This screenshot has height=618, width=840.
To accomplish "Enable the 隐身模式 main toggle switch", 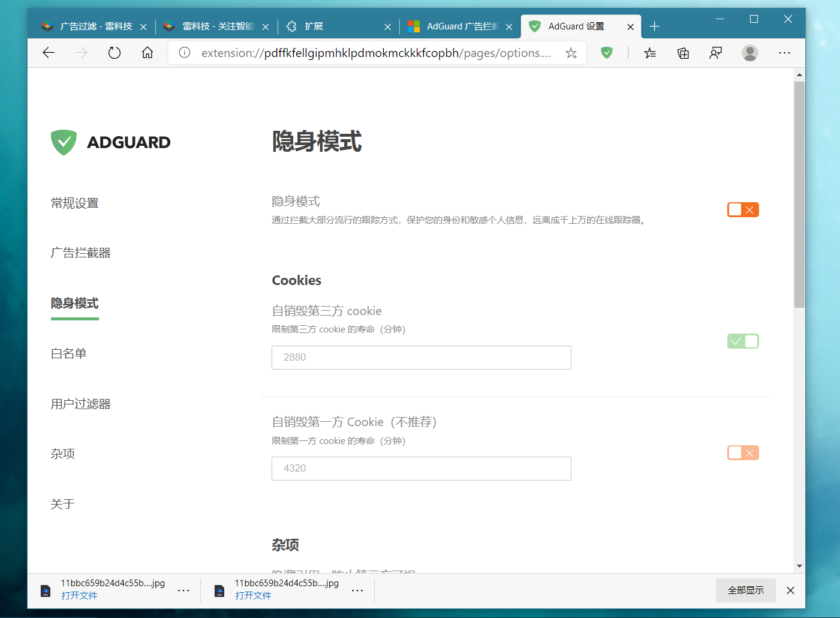I will (743, 209).
